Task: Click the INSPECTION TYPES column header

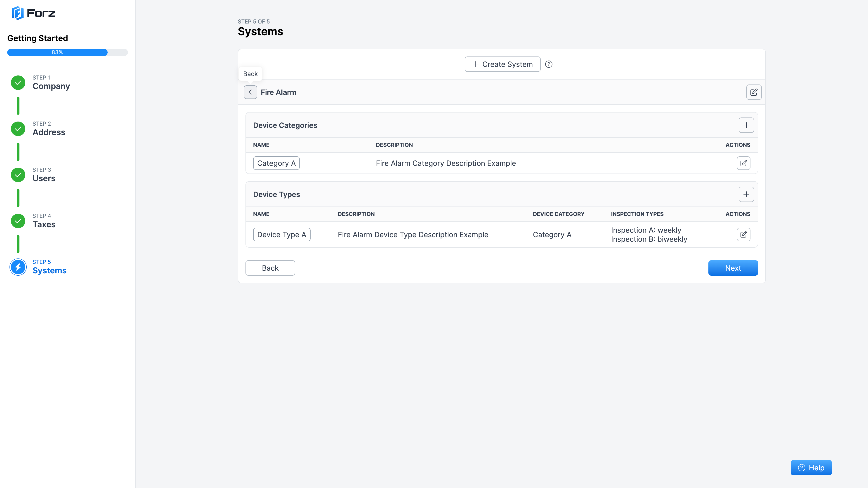Action: (x=637, y=214)
